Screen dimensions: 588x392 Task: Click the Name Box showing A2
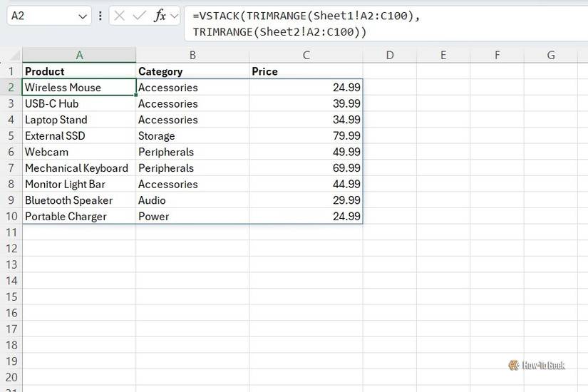coord(49,16)
